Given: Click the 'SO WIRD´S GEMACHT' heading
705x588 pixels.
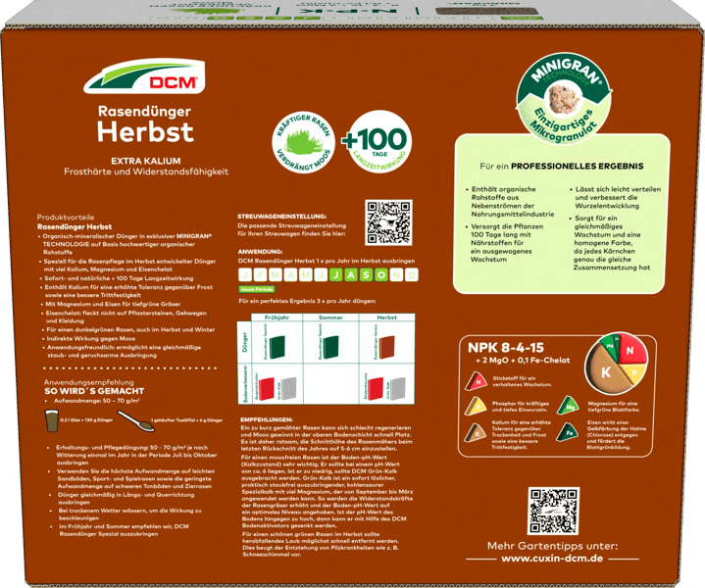Looking at the screenshot, I should [x=94, y=391].
